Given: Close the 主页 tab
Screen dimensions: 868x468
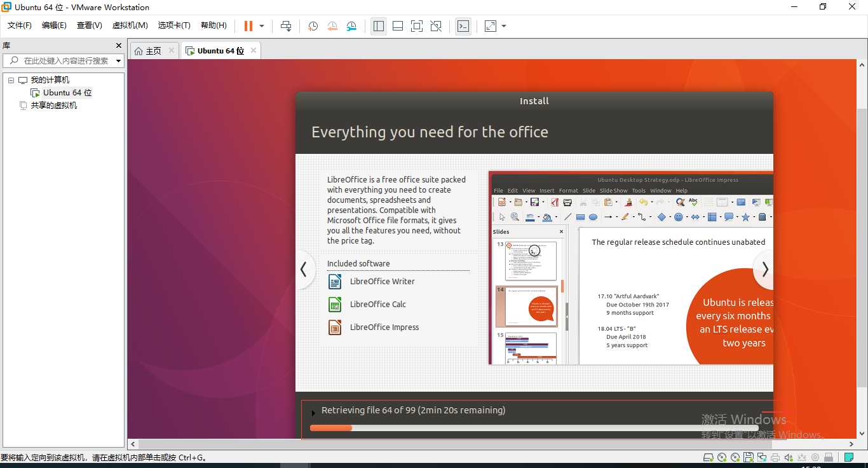Looking at the screenshot, I should pos(172,50).
